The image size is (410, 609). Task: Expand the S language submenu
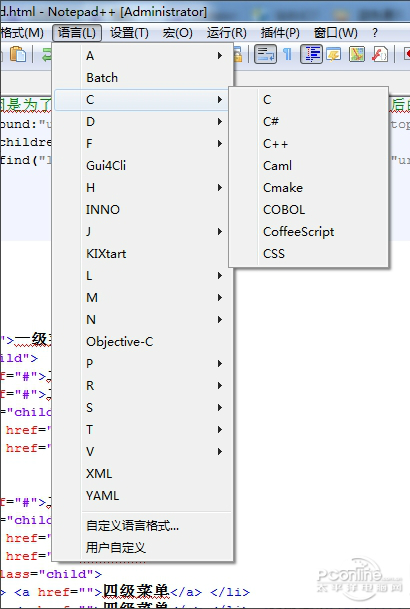[143, 407]
